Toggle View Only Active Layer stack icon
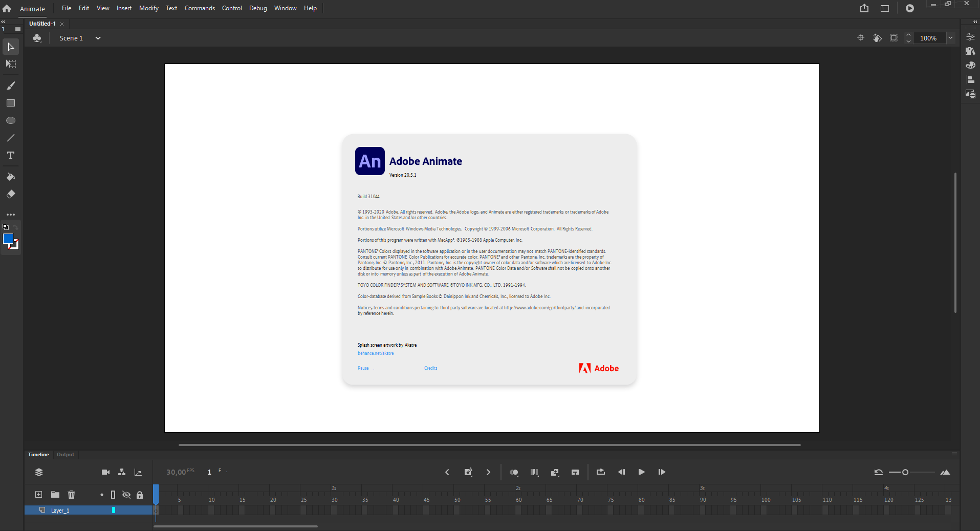 click(x=39, y=472)
